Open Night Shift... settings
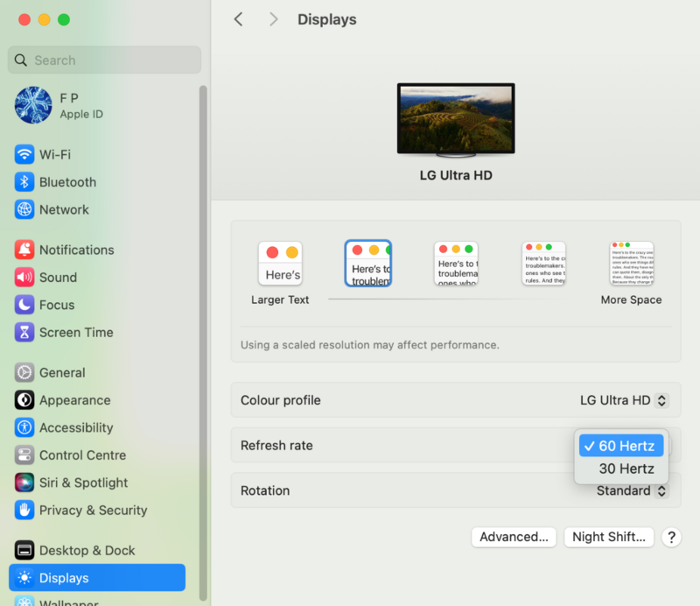Image resolution: width=700 pixels, height=606 pixels. tap(608, 537)
